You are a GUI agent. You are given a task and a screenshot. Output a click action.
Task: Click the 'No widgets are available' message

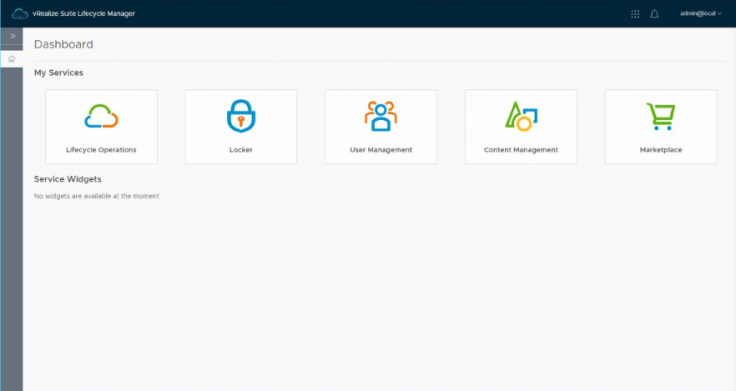pos(96,196)
